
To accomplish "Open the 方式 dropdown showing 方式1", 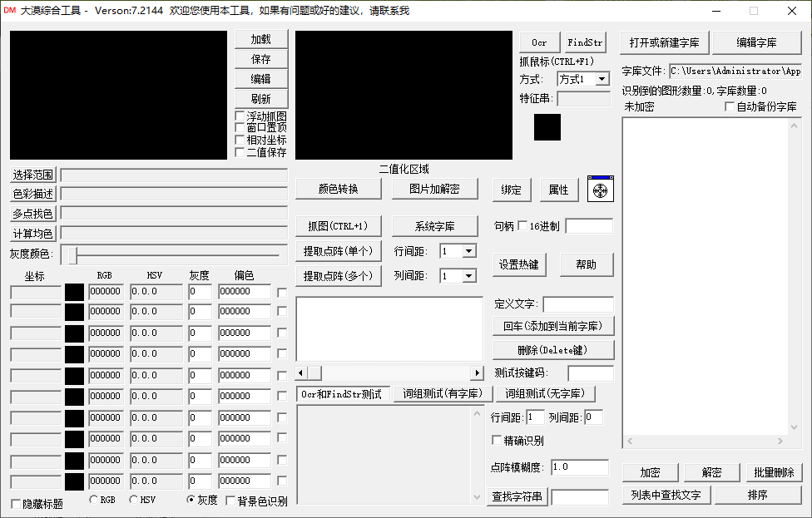I will coord(602,79).
